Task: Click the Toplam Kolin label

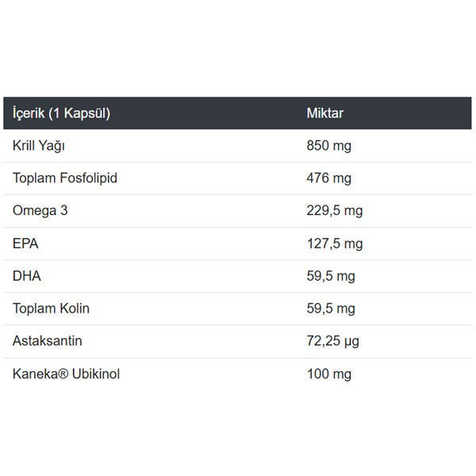Action: (x=52, y=309)
